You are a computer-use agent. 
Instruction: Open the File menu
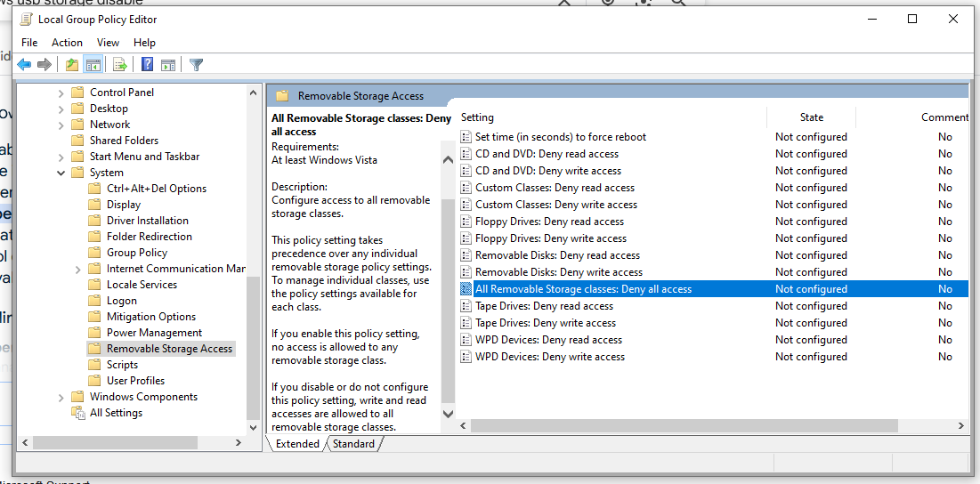[x=29, y=43]
